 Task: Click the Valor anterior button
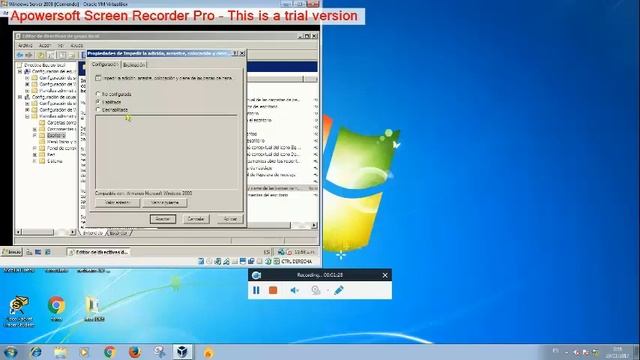pos(117,202)
